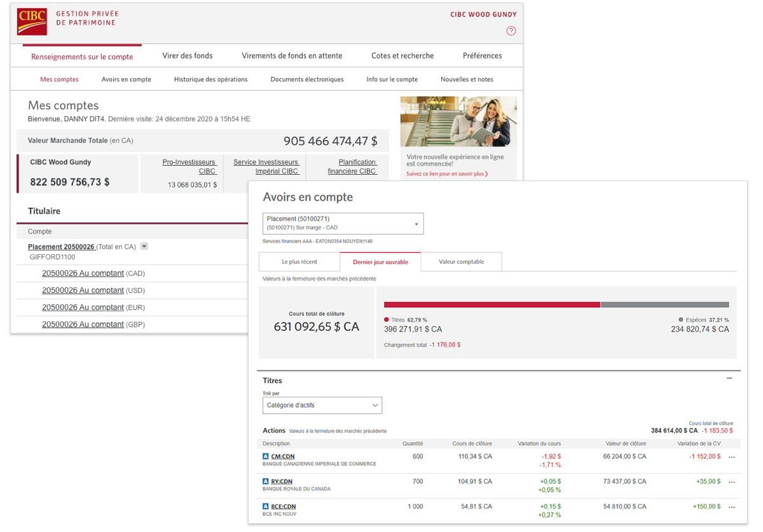The width and height of the screenshot is (763, 532).
Task: Open Cotes et recherche menu
Action: tap(402, 56)
